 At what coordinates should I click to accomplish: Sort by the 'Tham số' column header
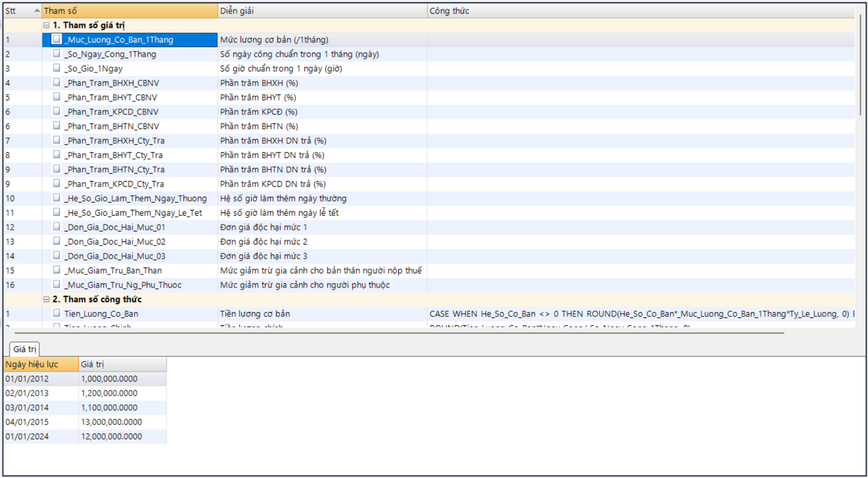tap(129, 11)
